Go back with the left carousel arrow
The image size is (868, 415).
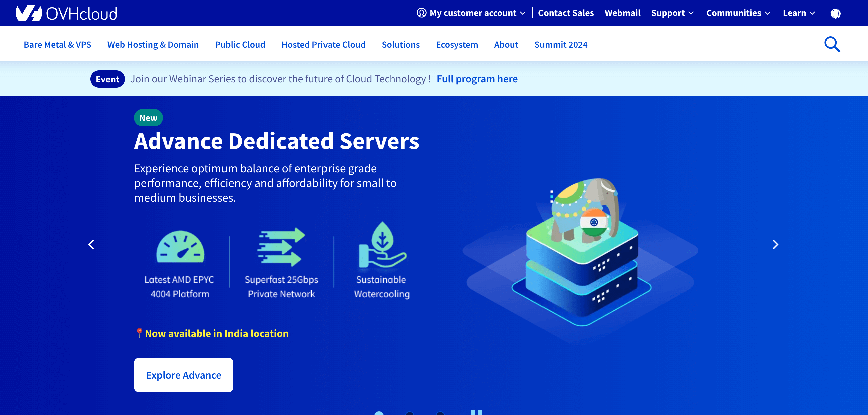tap(91, 244)
